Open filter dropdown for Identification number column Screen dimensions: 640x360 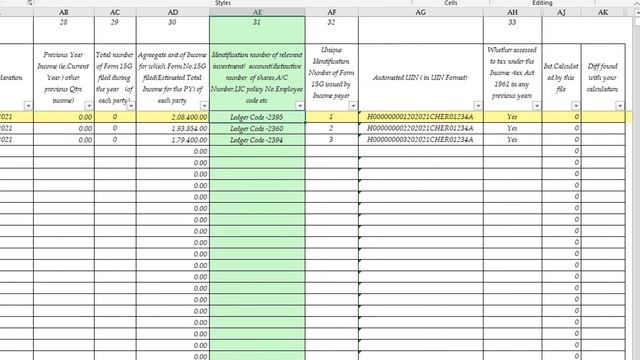coord(300,106)
